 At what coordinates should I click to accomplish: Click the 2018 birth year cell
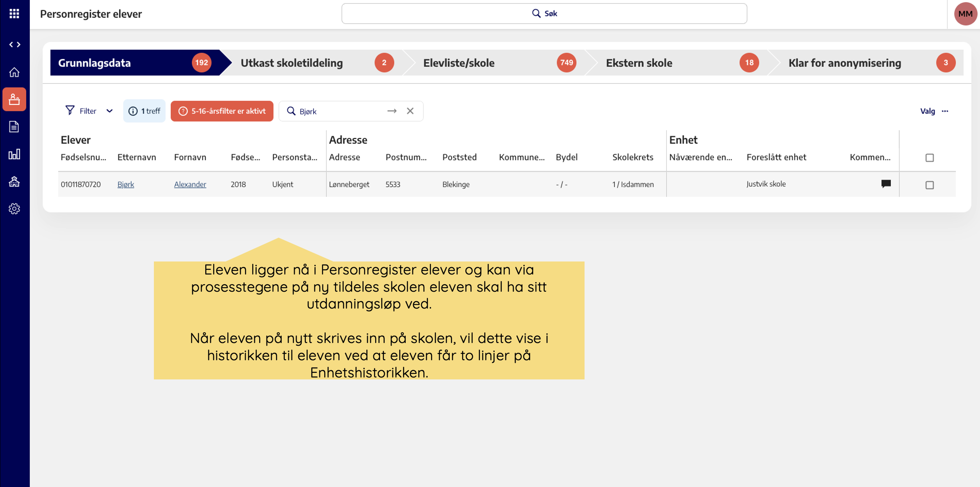pos(238,184)
